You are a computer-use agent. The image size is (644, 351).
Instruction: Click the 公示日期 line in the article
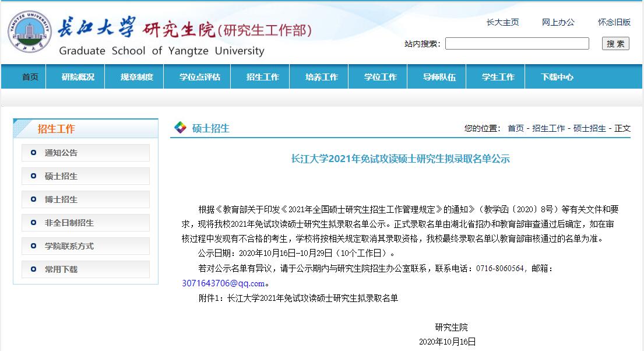point(297,253)
